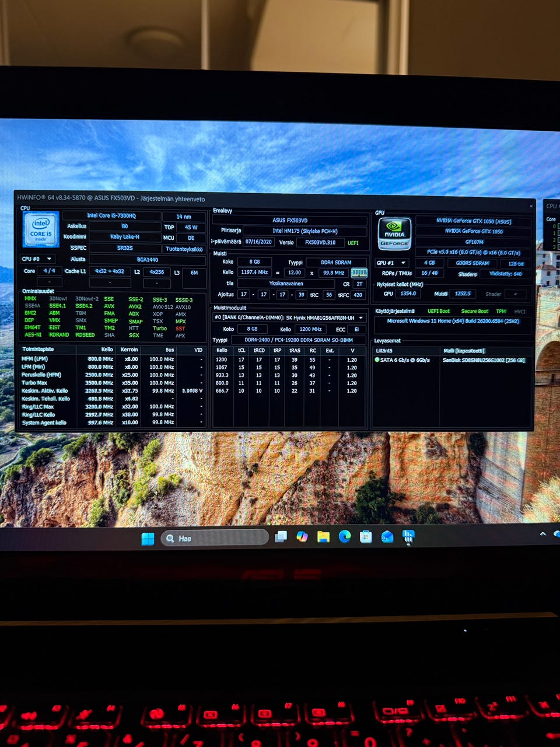Click the Peruskello (HFM) row
This screenshot has width=560, height=747.
pyautogui.click(x=113, y=375)
